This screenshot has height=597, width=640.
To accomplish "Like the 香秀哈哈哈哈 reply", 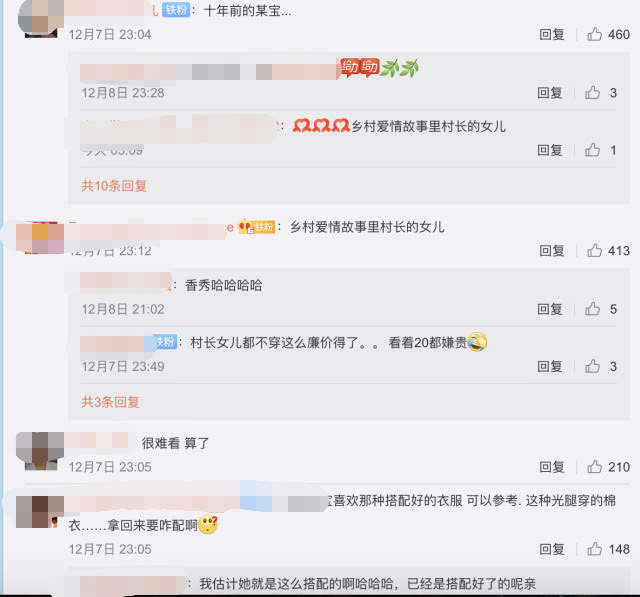I will point(592,309).
